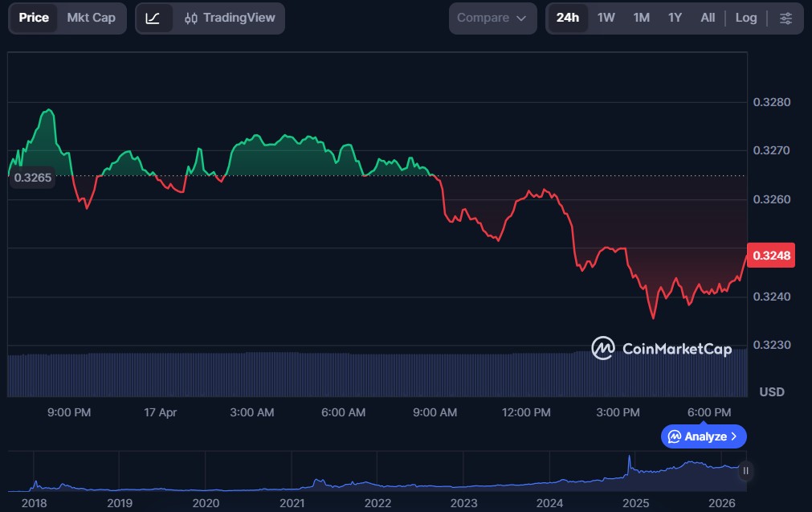
Task: Click the red 0.3248 current price tag
Action: coord(771,256)
